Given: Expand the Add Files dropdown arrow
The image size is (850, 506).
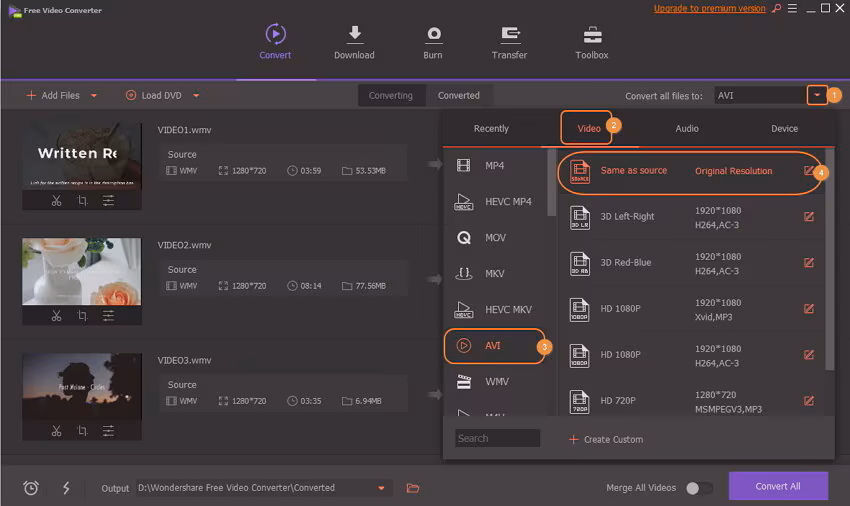Looking at the screenshot, I should (94, 95).
